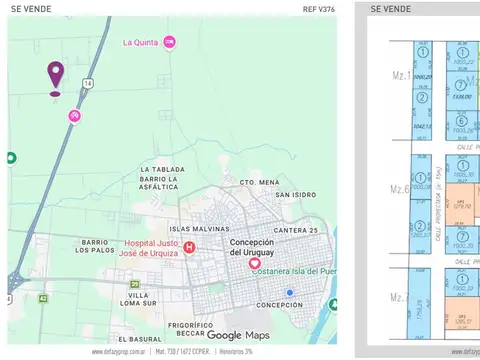Viewport: 480px width, 360px height.
Task: Click the LA TABLADA neighborhood label
Action: coord(162,169)
